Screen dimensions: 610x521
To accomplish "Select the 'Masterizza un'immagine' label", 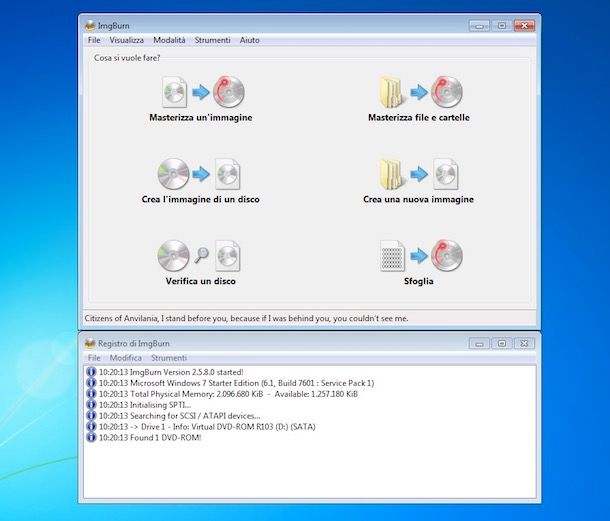I will point(201,118).
